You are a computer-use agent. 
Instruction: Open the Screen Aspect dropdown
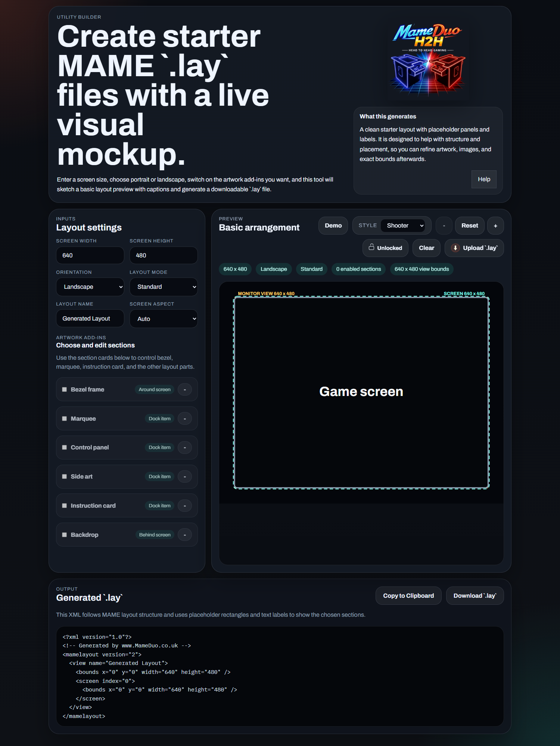[x=164, y=319]
